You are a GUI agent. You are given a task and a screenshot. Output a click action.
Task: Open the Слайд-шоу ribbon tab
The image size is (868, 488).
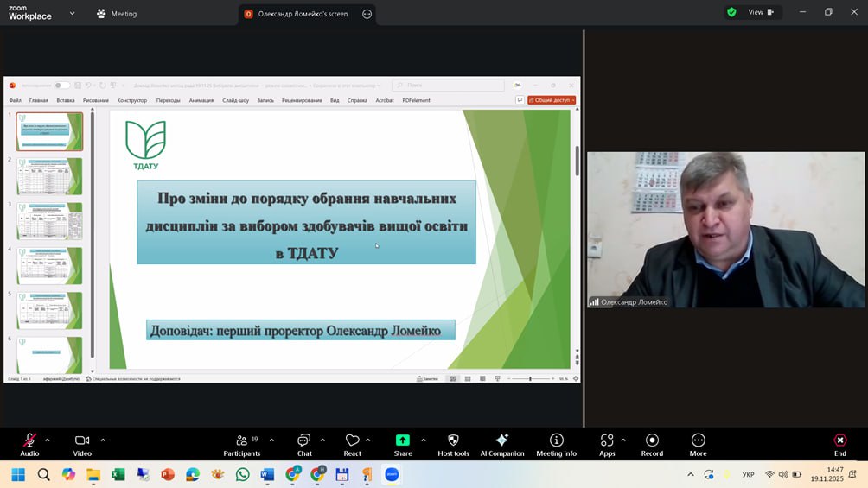(x=235, y=100)
